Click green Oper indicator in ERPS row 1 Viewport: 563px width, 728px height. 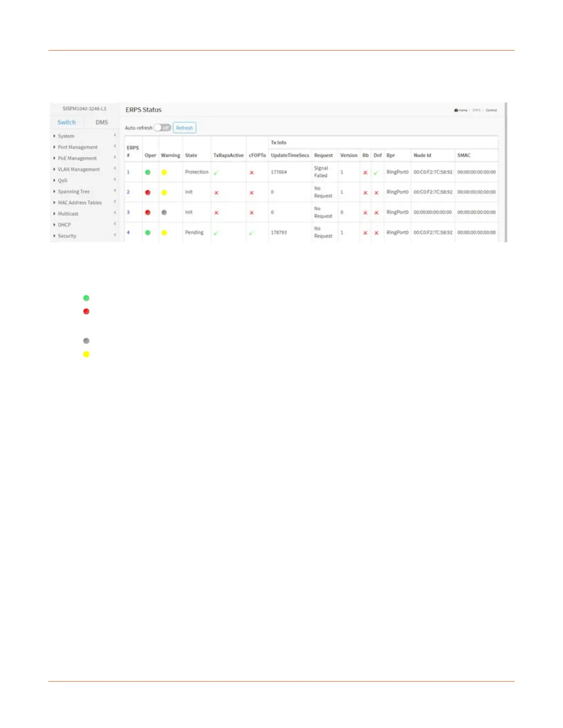click(x=148, y=172)
